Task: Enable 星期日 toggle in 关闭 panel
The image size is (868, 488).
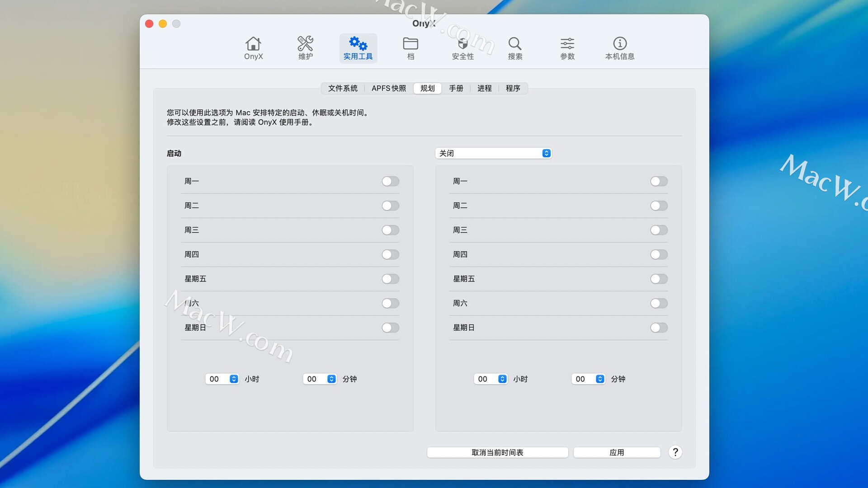Action: (659, 328)
